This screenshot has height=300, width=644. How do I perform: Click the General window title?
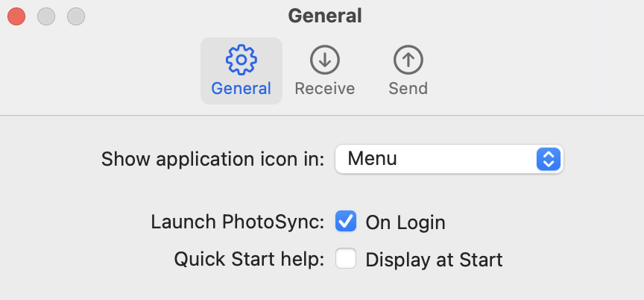point(325,16)
